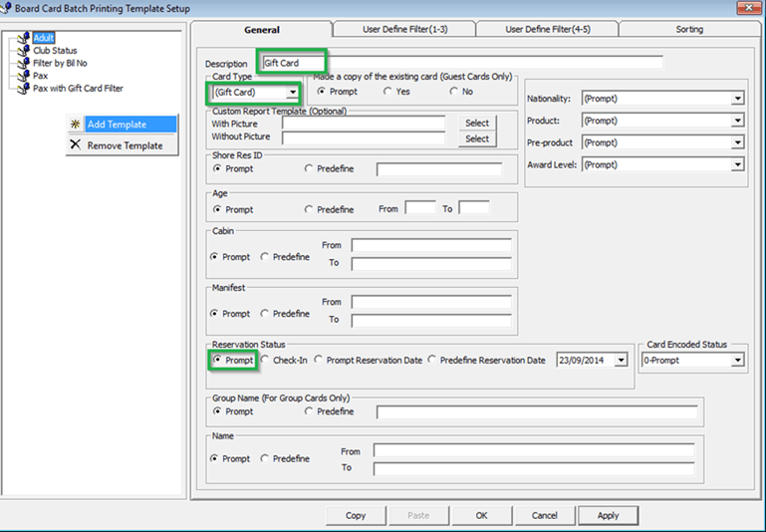Select Prompt Reservation Date option
This screenshot has height=532, width=766.
pyautogui.click(x=318, y=360)
